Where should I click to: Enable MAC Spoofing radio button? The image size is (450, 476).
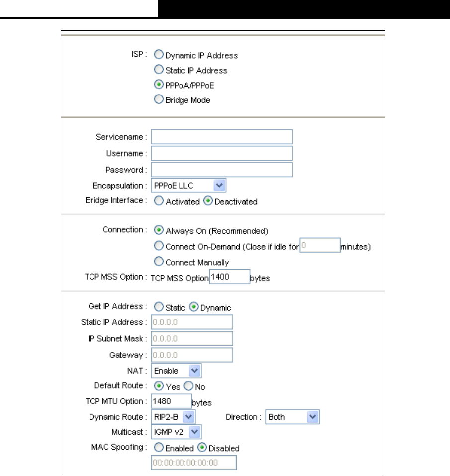(159, 447)
